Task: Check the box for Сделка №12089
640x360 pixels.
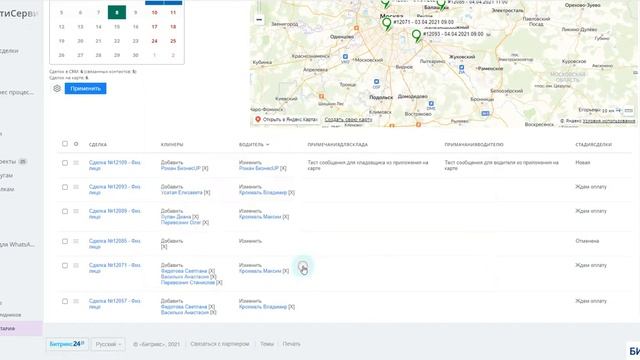Action: coord(65,211)
